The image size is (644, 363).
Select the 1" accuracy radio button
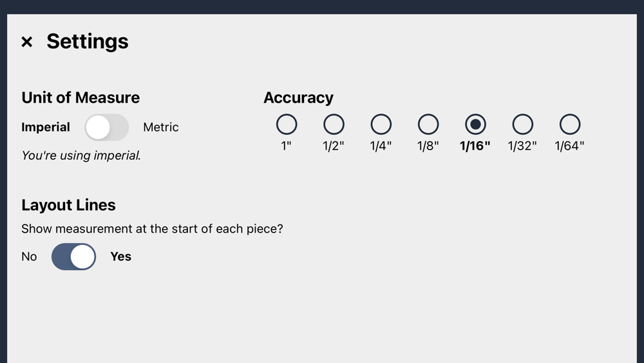tap(287, 124)
